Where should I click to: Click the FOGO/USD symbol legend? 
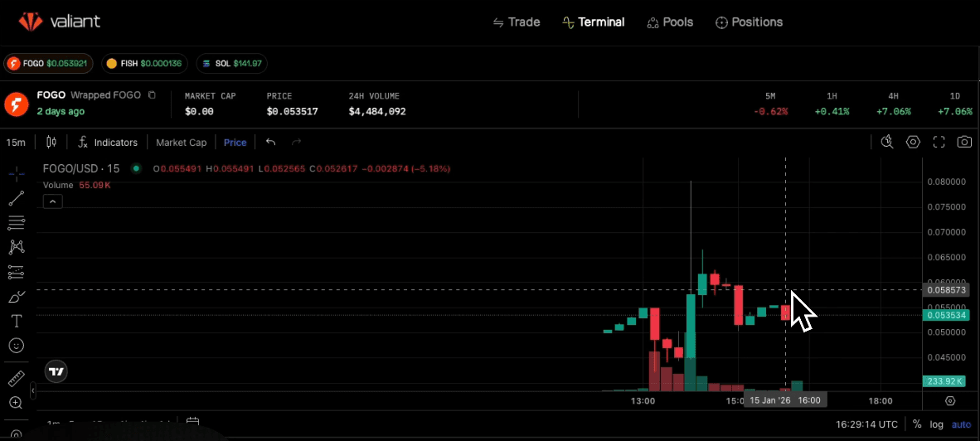[80, 168]
